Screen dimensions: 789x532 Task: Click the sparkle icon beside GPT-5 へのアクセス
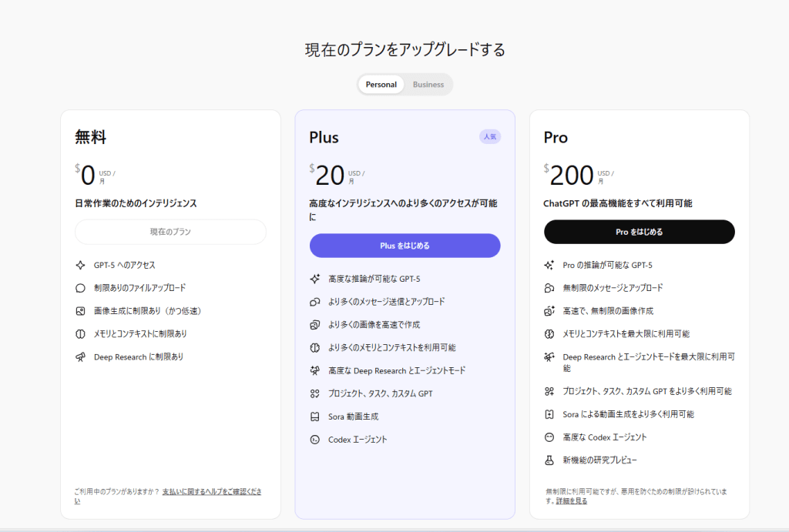pyautogui.click(x=80, y=265)
